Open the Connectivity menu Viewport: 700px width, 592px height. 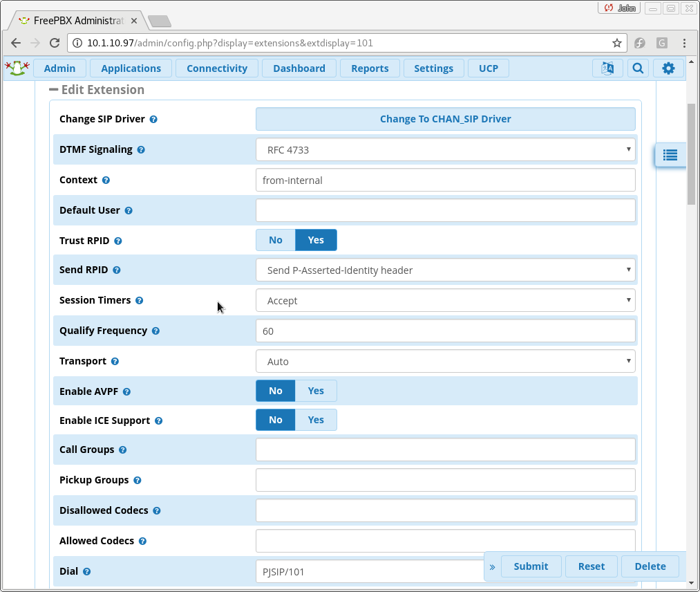(x=217, y=68)
